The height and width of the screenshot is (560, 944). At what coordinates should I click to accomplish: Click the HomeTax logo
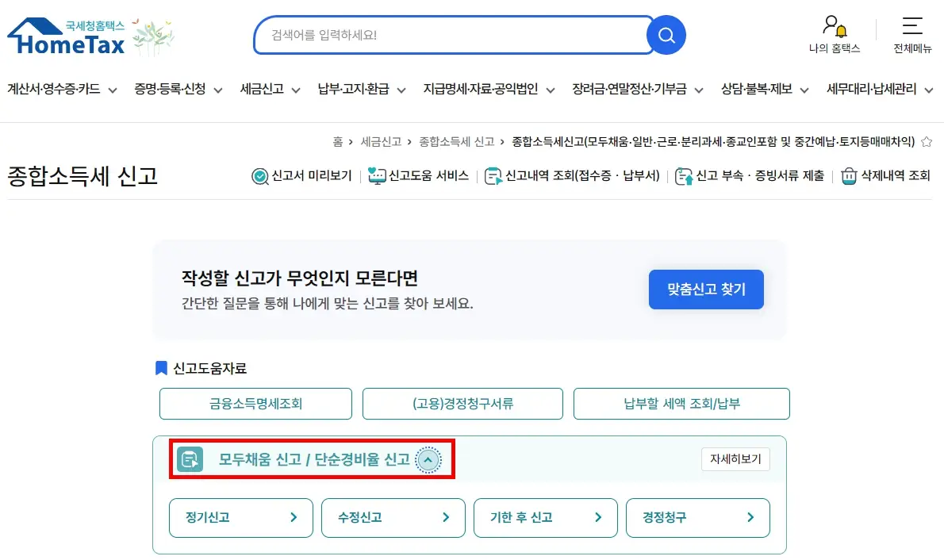[x=67, y=36]
